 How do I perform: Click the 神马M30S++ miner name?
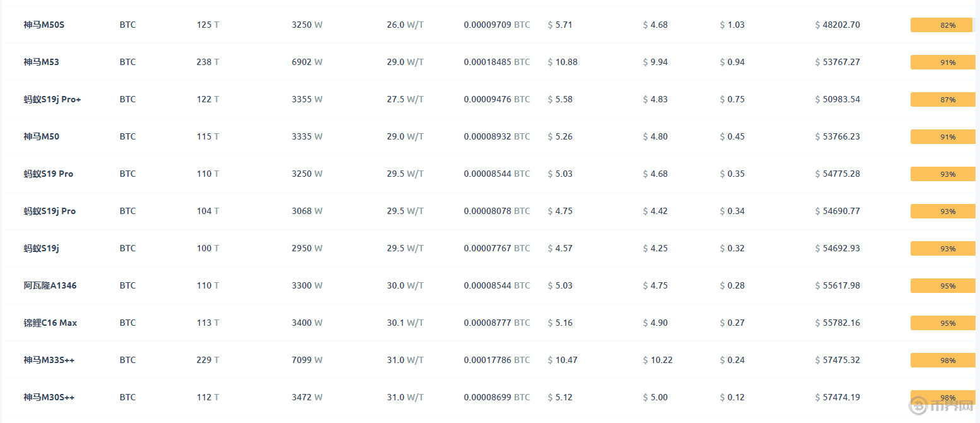(49, 397)
